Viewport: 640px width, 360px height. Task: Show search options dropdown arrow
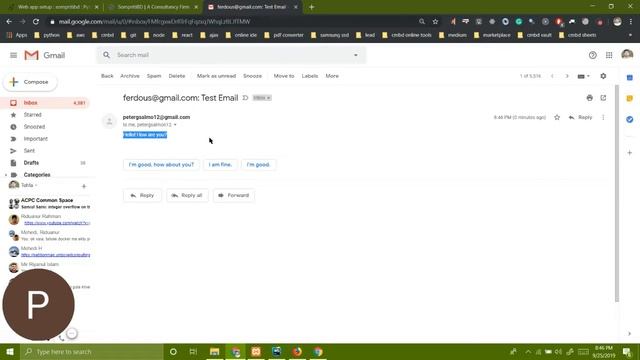click(x=356, y=55)
